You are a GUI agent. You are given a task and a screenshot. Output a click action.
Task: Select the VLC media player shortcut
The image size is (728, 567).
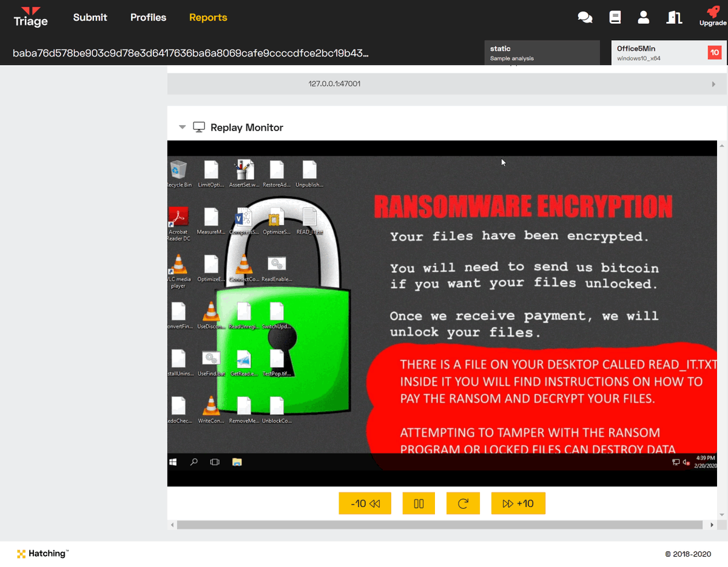178,271
